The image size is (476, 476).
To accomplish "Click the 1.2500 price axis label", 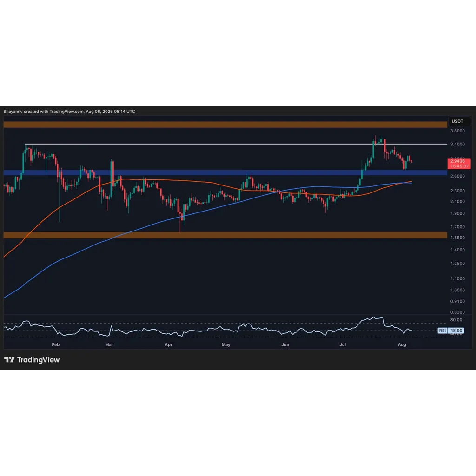I will (457, 263).
